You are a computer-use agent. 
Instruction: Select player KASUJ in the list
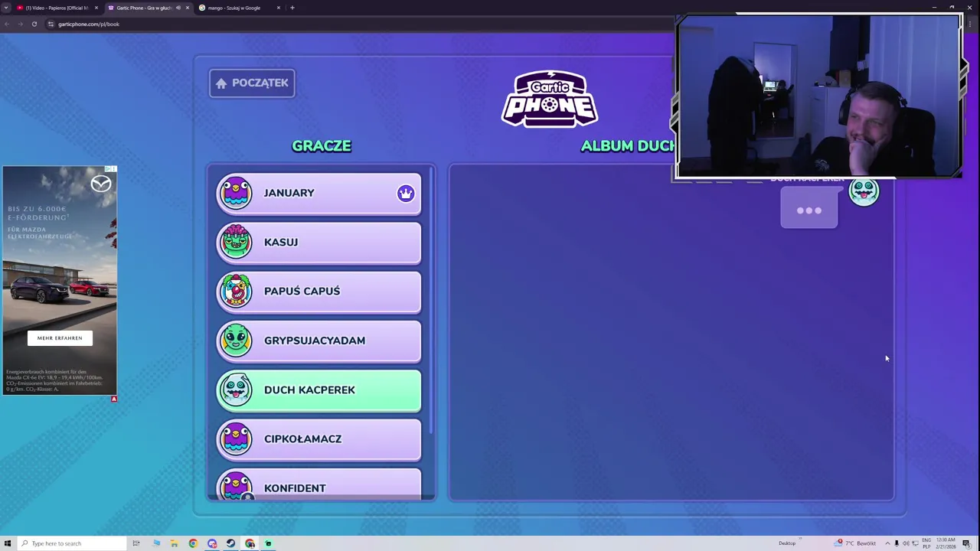319,242
